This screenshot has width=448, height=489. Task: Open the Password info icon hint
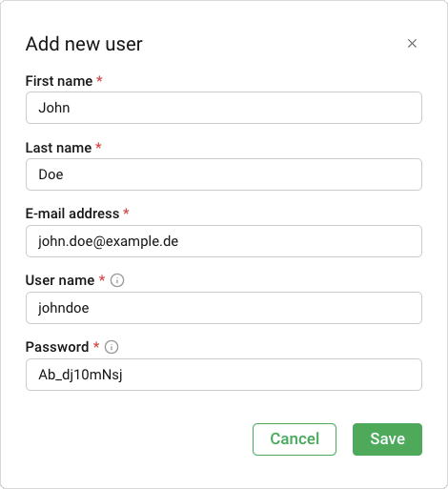(112, 347)
